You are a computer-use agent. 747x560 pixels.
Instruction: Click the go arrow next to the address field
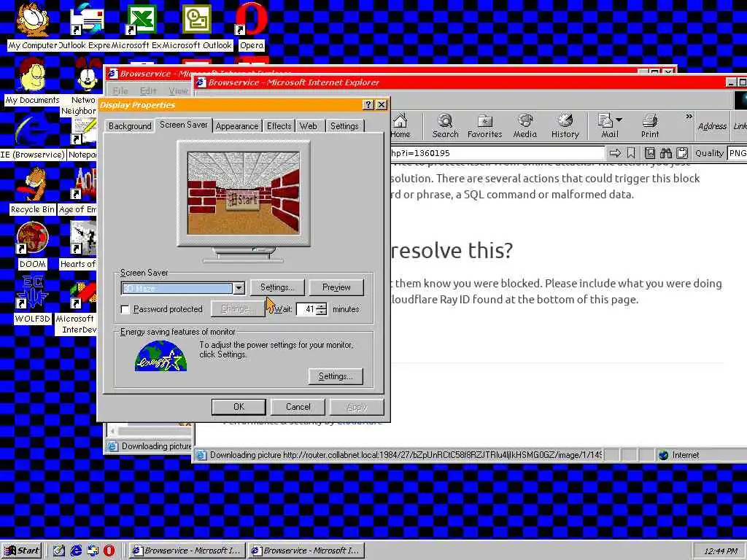[x=615, y=153]
